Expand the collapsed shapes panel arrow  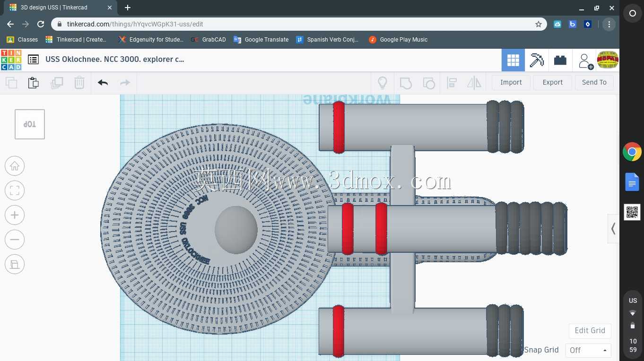(613, 229)
